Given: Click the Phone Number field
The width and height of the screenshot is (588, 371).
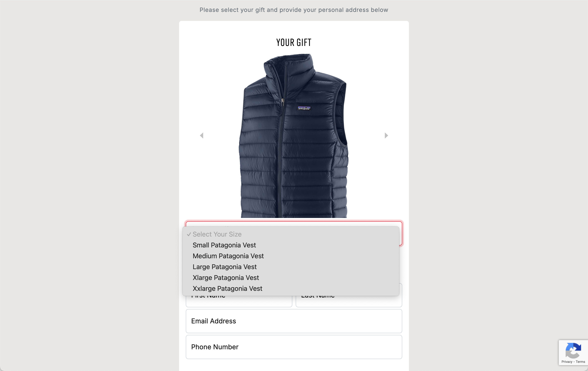Looking at the screenshot, I should [294, 347].
